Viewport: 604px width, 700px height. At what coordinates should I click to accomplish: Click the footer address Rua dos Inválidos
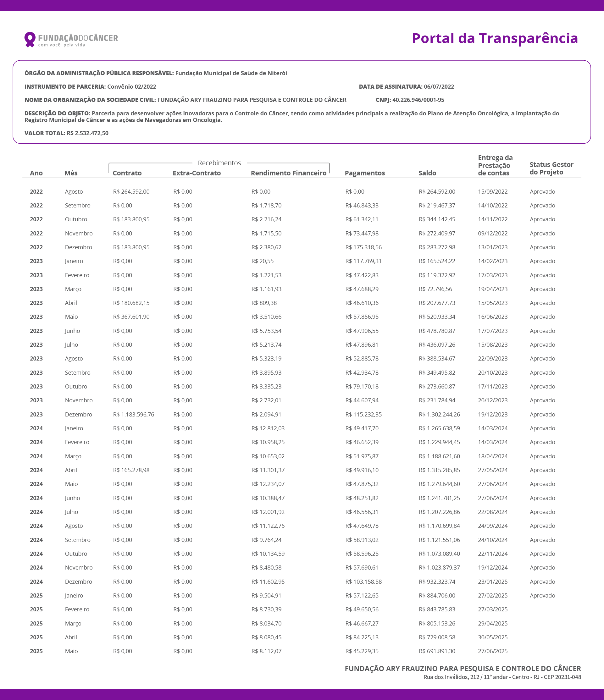502,677
